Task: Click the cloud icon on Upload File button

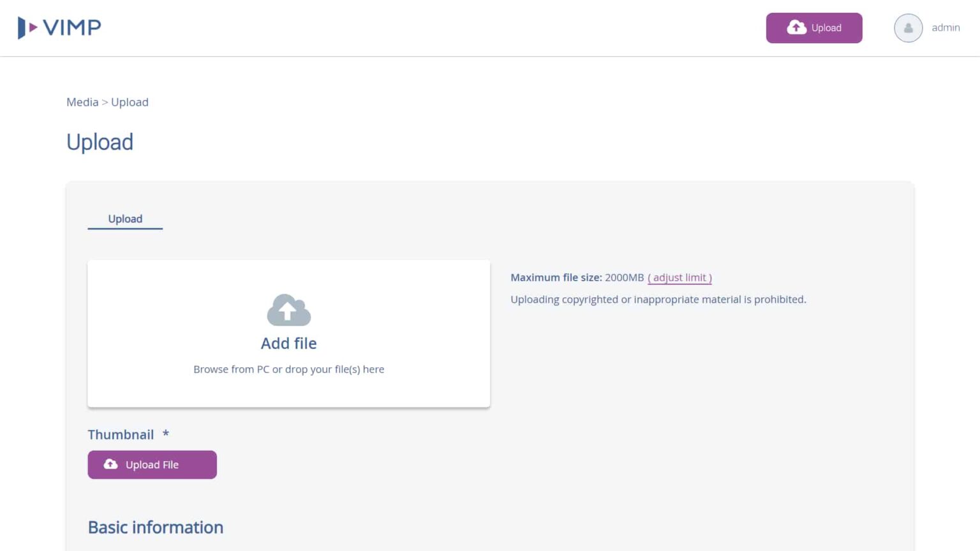Action: [111, 464]
